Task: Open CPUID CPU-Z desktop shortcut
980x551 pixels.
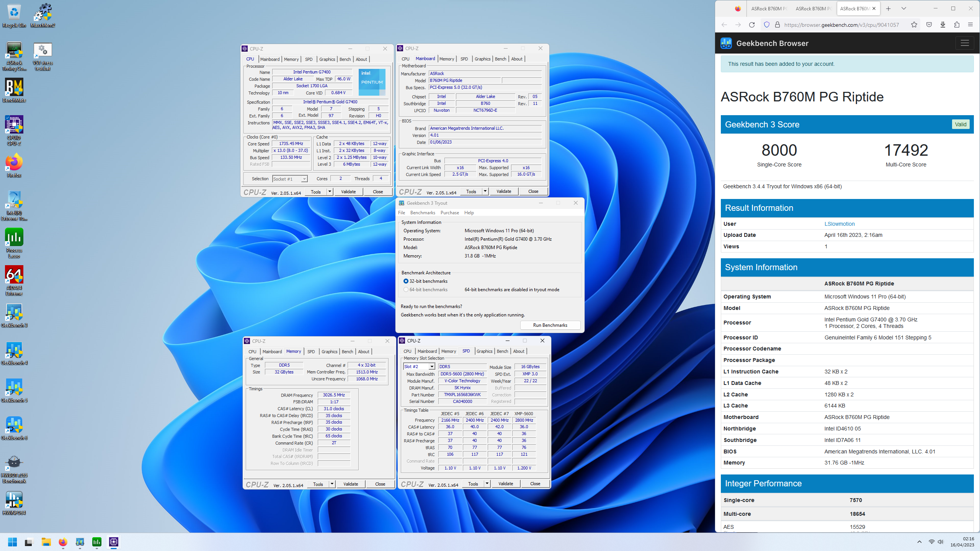Action: [x=14, y=130]
